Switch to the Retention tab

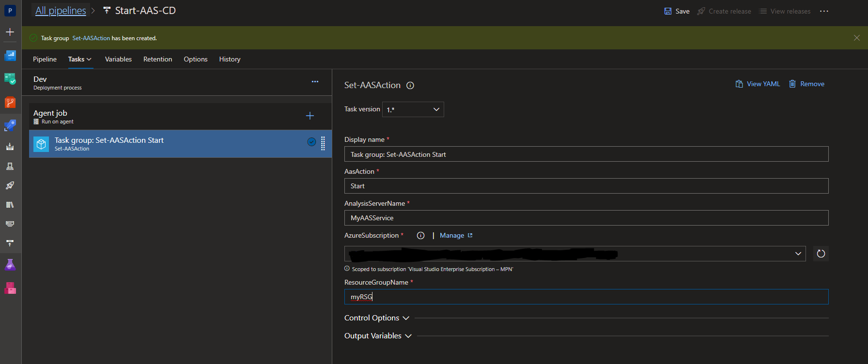[157, 59]
